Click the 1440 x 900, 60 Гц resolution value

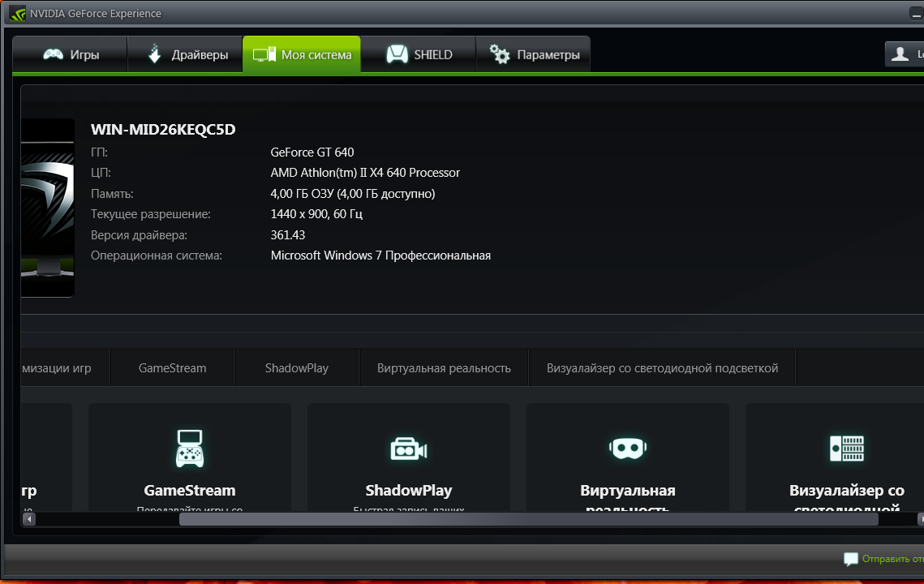coord(316,214)
